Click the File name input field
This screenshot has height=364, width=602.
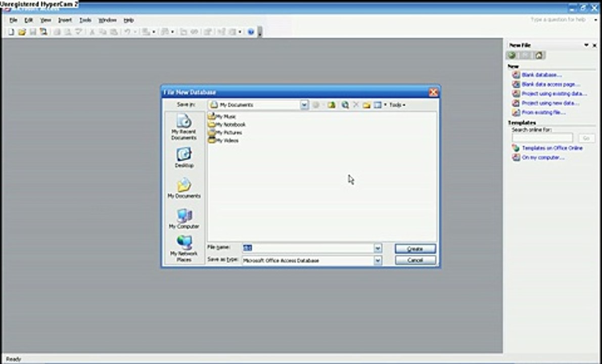308,248
